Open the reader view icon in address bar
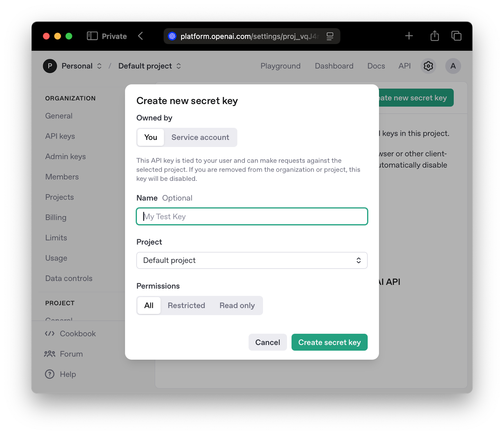This screenshot has height=435, width=504. tap(330, 36)
